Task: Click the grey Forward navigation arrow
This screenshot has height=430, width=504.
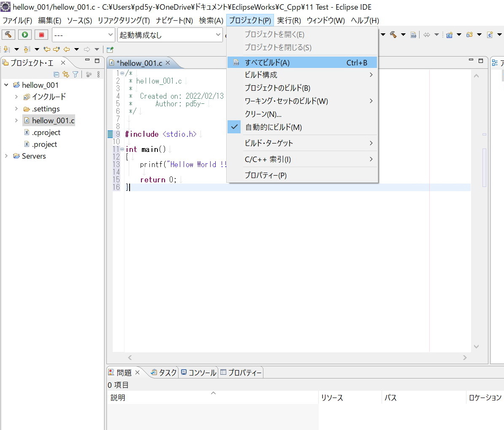Action: tap(87, 49)
